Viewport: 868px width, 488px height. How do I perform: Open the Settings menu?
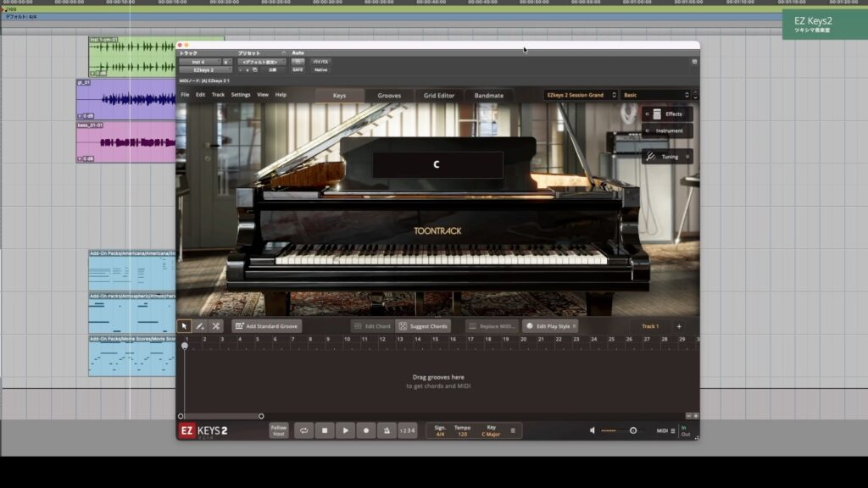[241, 95]
